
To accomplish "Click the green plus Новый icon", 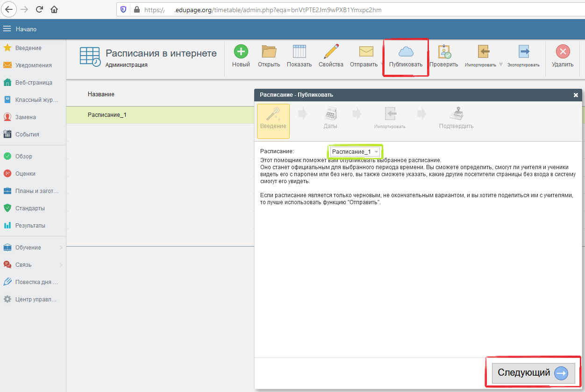I will coord(241,52).
